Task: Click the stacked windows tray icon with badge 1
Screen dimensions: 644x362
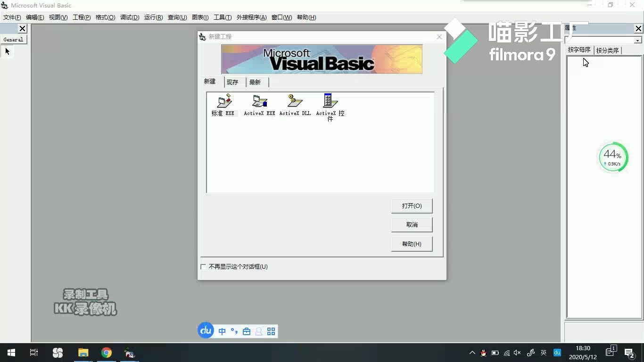Action: [x=611, y=351]
